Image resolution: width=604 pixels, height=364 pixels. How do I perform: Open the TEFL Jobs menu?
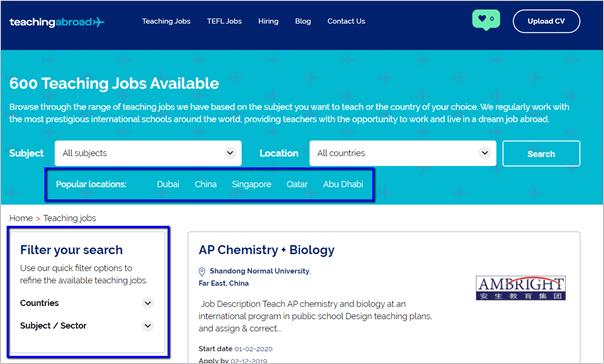point(224,21)
